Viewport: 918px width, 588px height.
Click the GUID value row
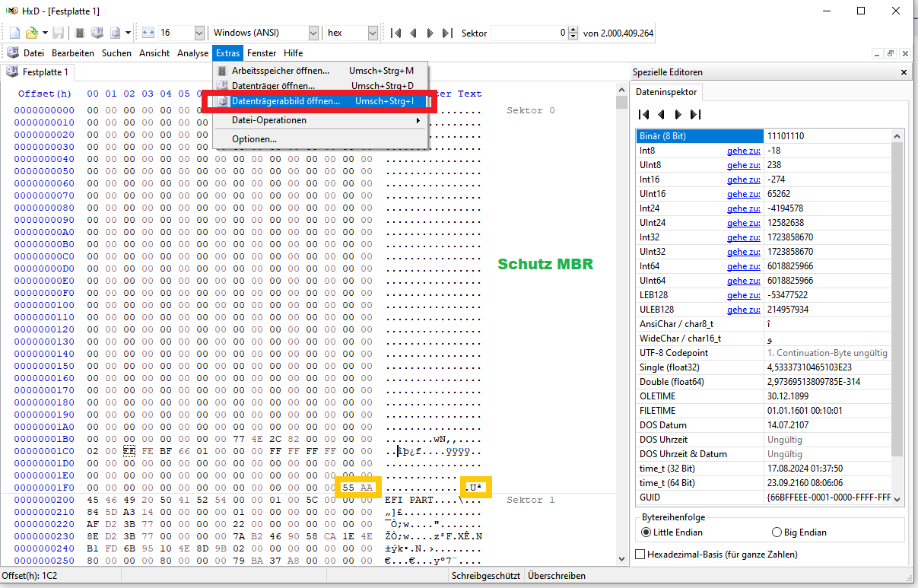pyautogui.click(x=764, y=497)
